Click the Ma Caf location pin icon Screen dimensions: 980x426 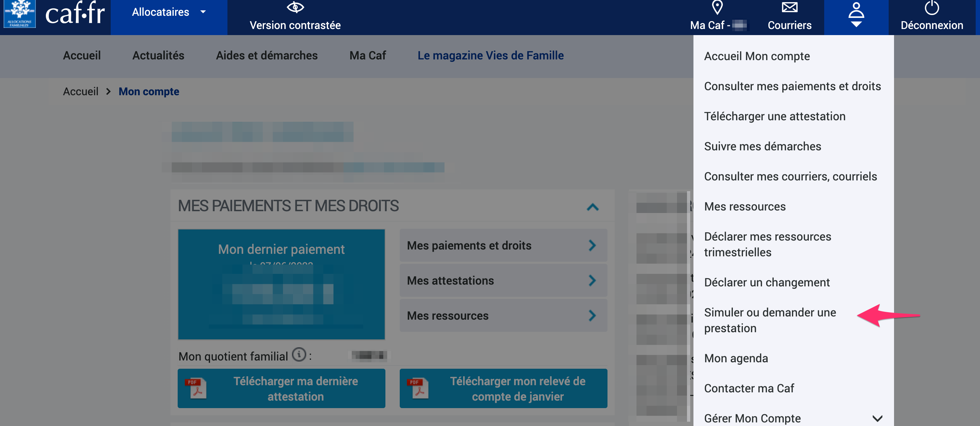(717, 7)
